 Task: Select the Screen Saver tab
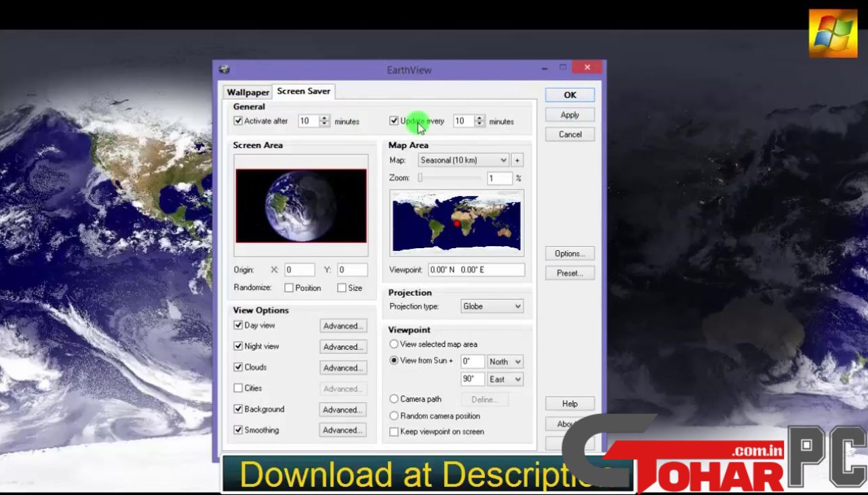(x=304, y=91)
